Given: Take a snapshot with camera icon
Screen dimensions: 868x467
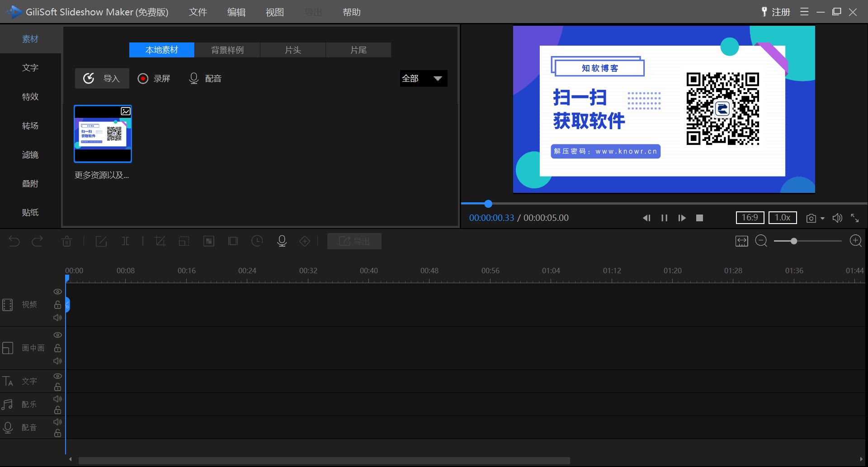Looking at the screenshot, I should coord(811,218).
